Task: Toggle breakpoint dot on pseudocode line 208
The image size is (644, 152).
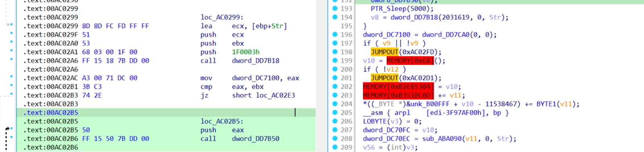Action: click(335, 139)
